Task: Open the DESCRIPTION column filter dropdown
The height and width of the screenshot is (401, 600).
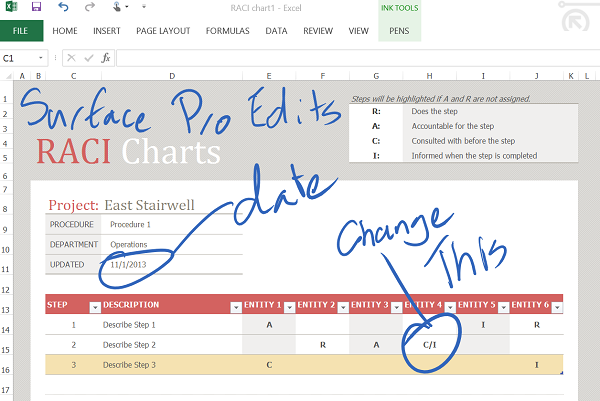Action: tap(236, 307)
